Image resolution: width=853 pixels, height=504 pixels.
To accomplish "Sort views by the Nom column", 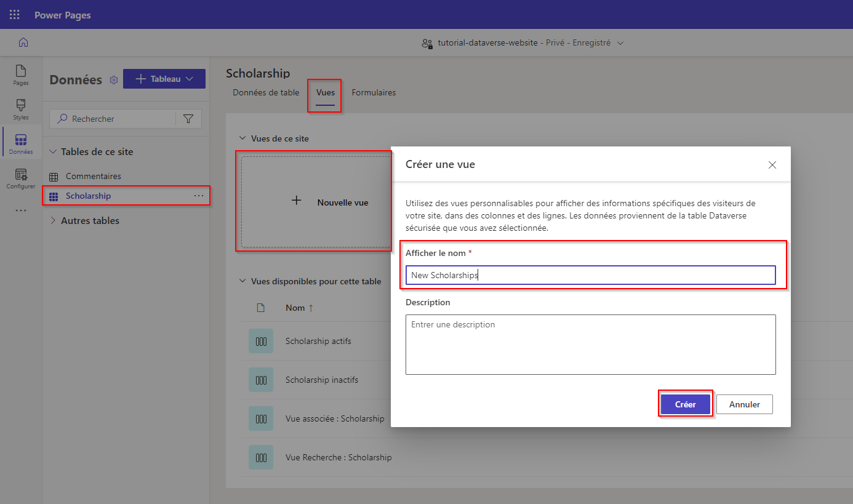I will (300, 308).
